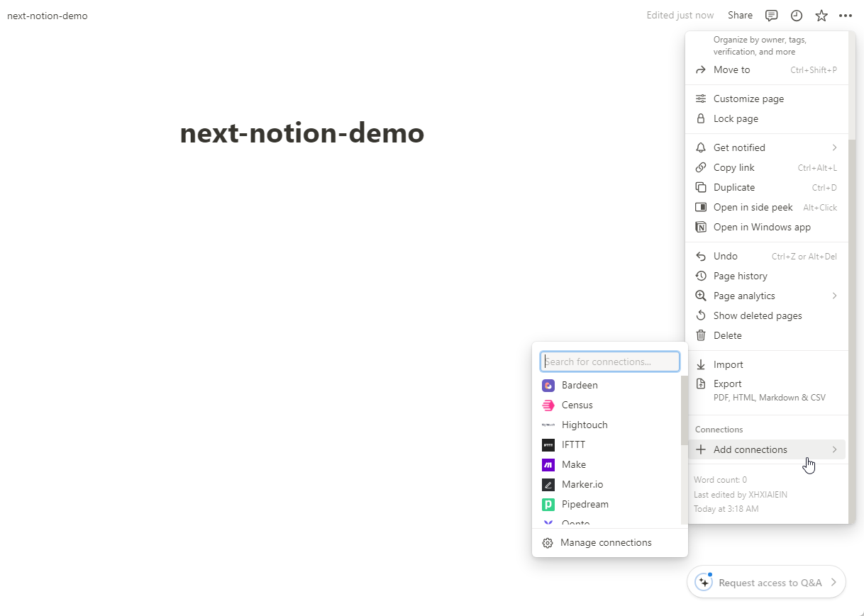
Task: Toggle Open in side peek option
Action: pyautogui.click(x=752, y=207)
